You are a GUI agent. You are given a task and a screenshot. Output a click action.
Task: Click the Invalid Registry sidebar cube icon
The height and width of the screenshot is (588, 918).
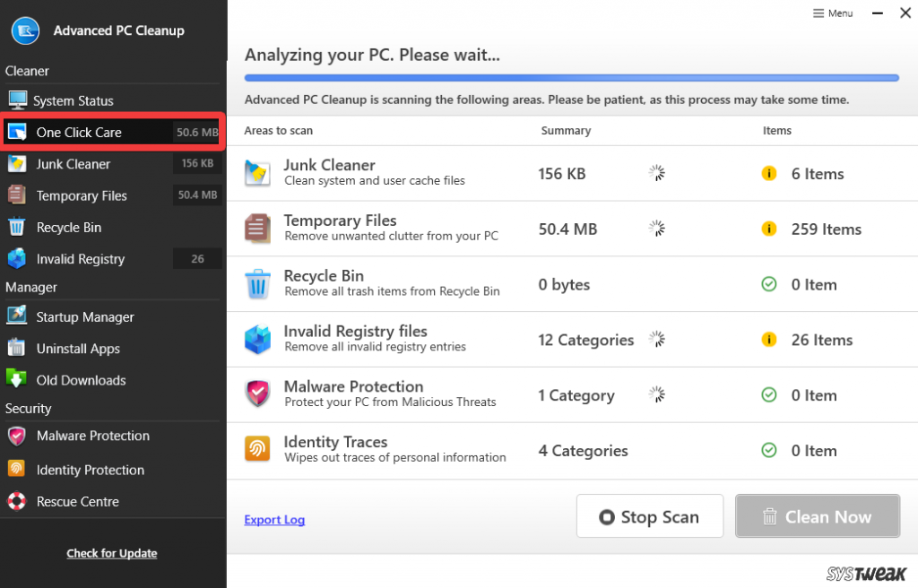(x=17, y=258)
